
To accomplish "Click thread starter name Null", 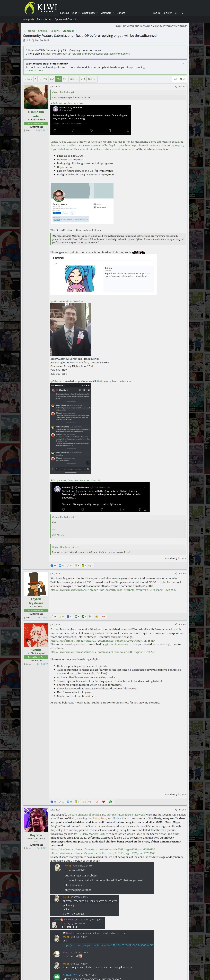I will pos(28,40).
